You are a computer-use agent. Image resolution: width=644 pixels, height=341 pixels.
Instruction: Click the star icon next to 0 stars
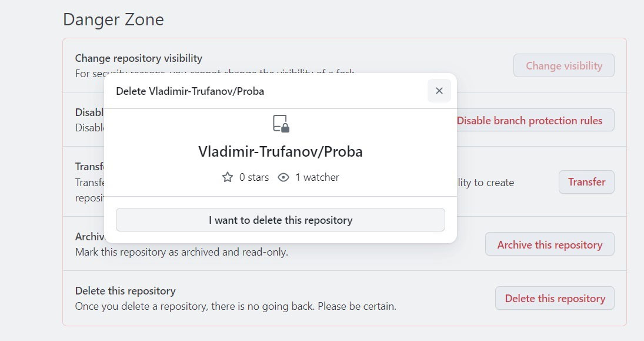227,177
